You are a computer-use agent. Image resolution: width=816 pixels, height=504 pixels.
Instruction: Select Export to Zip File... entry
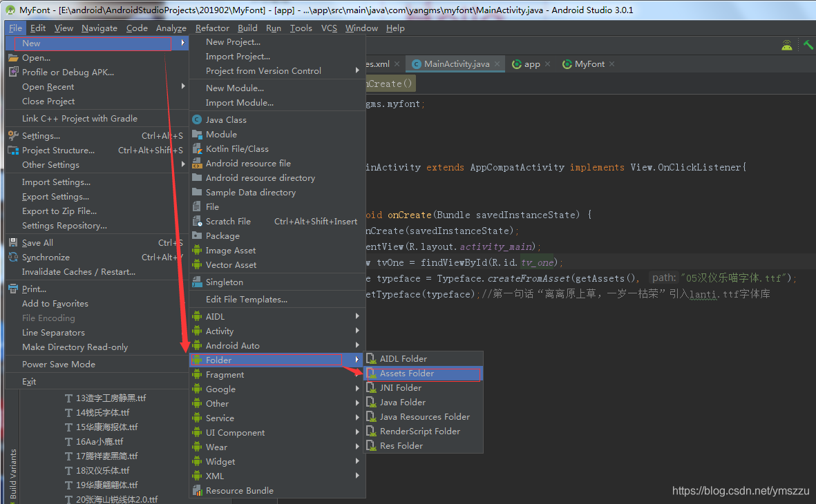[x=59, y=211]
